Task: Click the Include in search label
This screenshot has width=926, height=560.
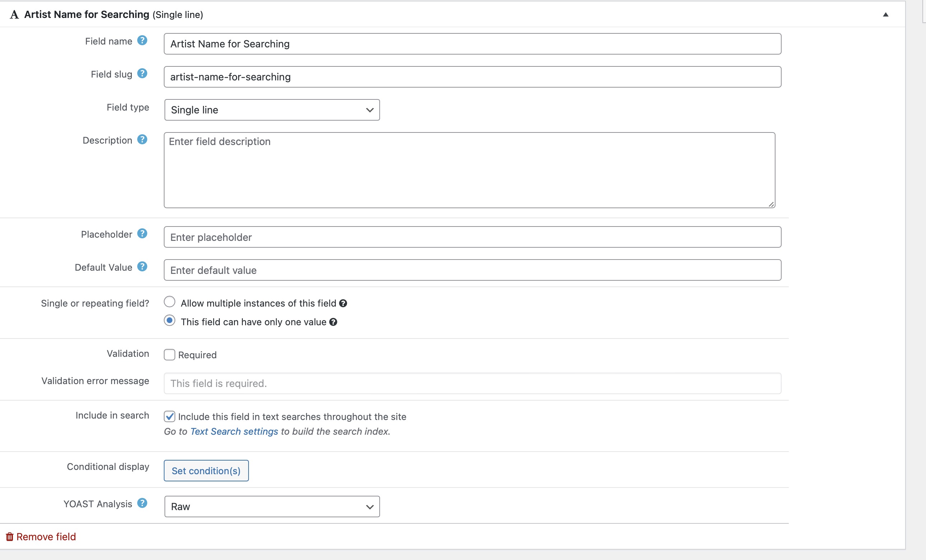Action: pos(112,415)
